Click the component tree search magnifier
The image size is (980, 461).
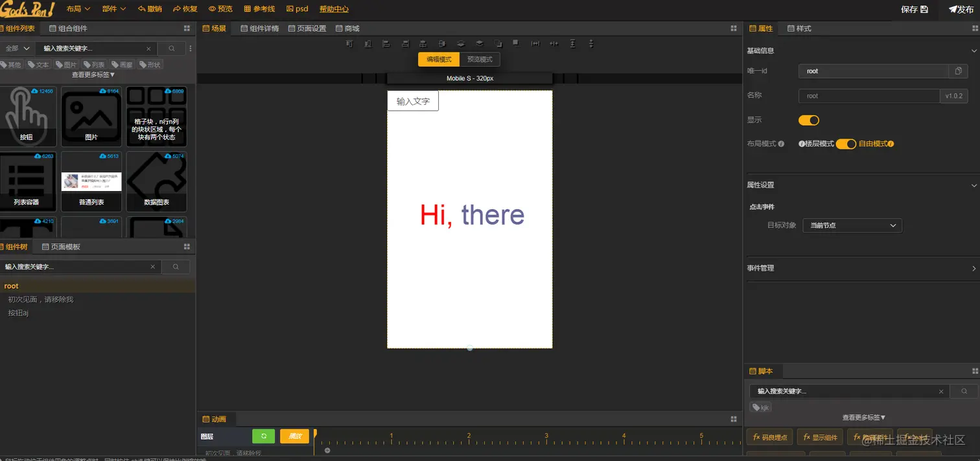click(x=176, y=267)
